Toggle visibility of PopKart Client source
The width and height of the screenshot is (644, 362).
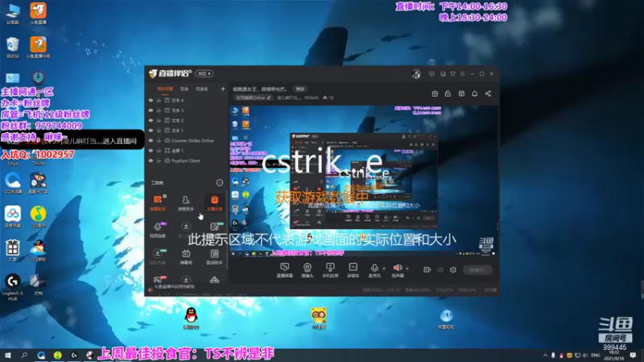(151, 161)
